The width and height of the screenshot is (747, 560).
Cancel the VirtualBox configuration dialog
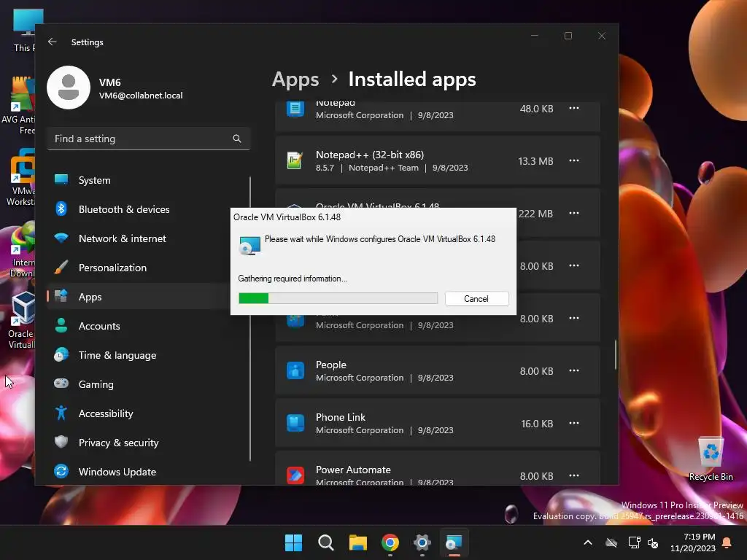476,298
